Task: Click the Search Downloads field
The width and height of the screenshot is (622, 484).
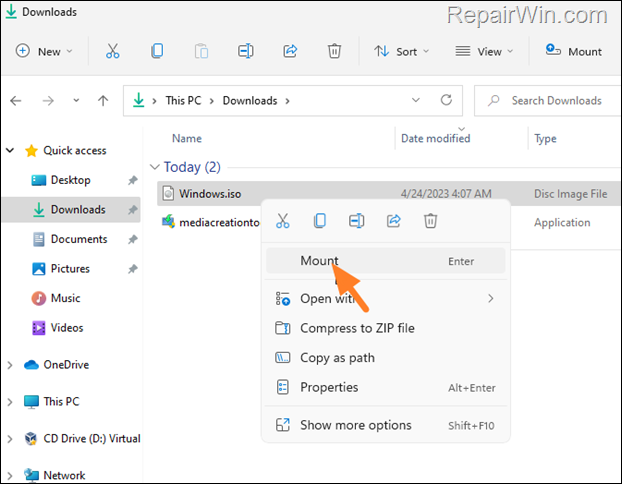Action: point(548,101)
